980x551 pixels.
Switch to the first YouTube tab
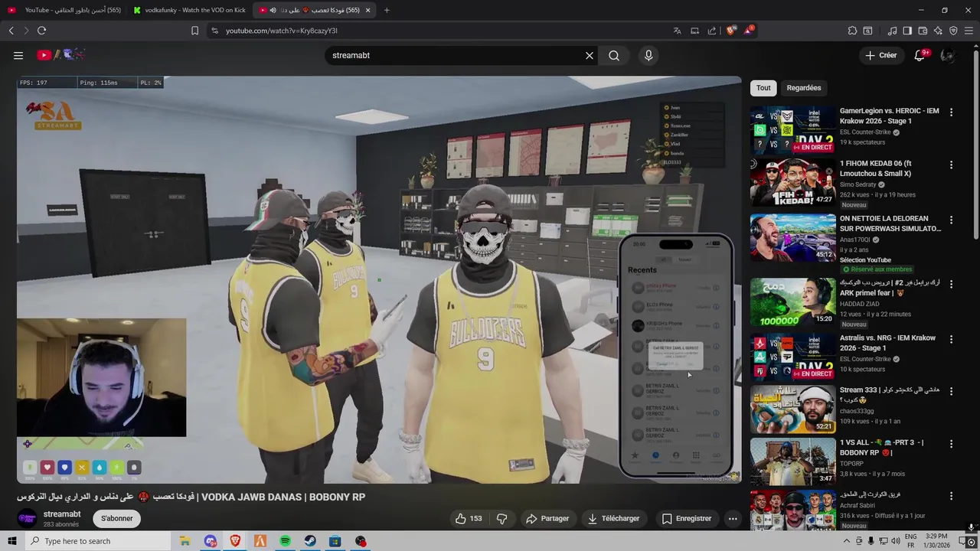[x=64, y=10]
